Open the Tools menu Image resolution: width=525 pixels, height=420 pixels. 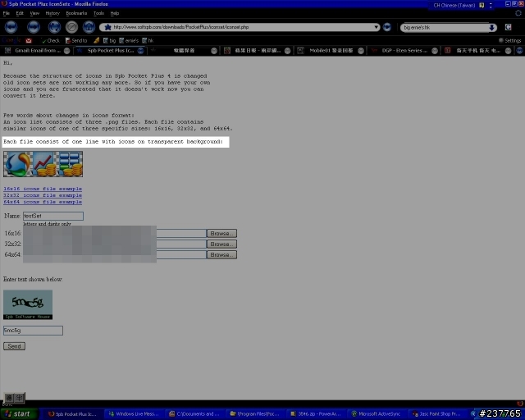98,13
